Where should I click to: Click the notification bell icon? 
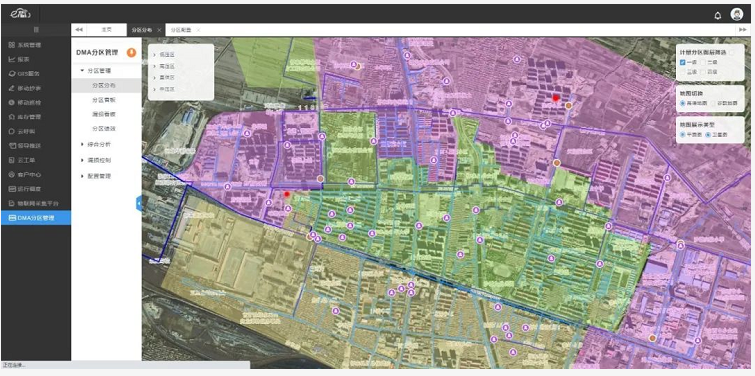pos(717,15)
